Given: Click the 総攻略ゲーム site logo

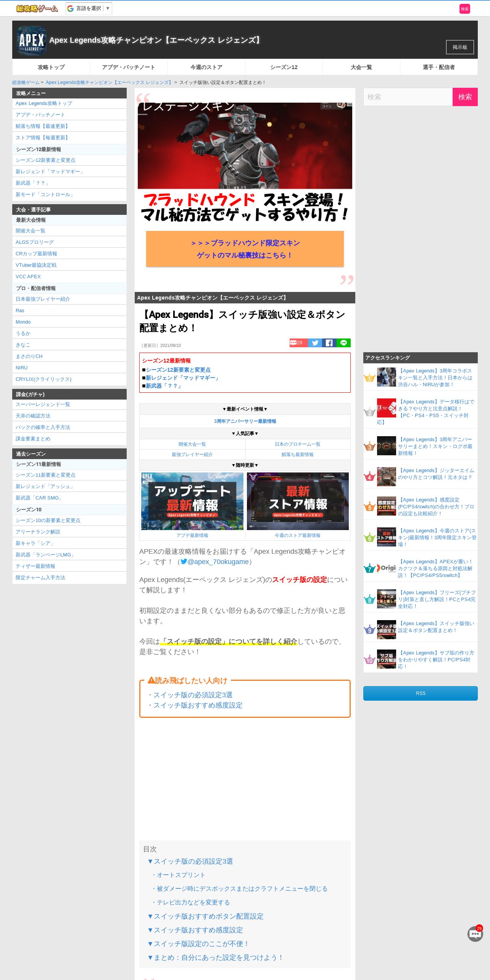Looking at the screenshot, I should point(37,8).
